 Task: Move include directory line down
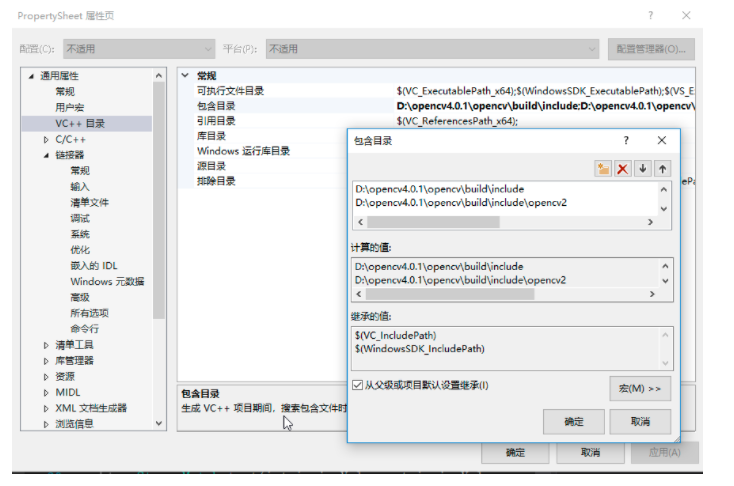coord(643,169)
